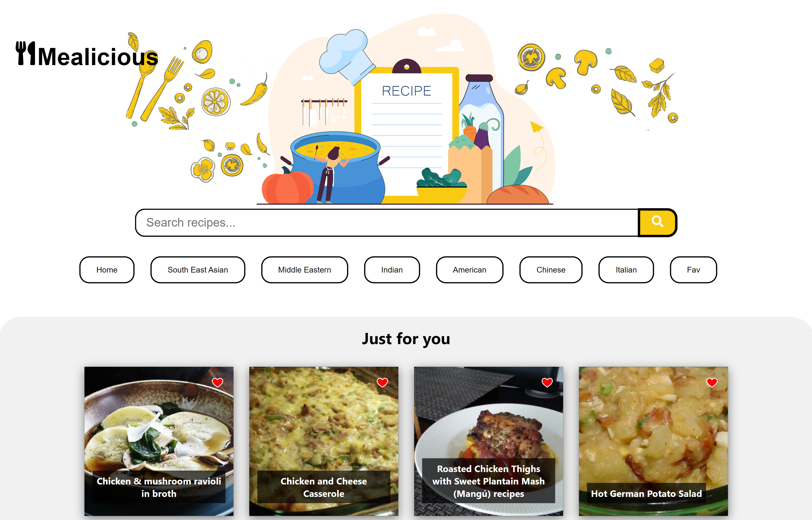812x520 pixels.
Task: Open the Middle Eastern recipes category
Action: (305, 270)
